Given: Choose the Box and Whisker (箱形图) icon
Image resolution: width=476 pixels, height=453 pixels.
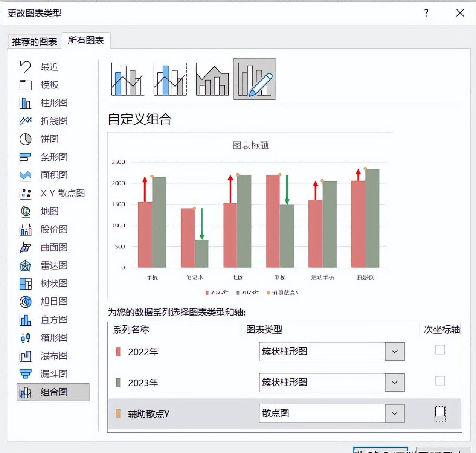Looking at the screenshot, I should click(25, 338).
